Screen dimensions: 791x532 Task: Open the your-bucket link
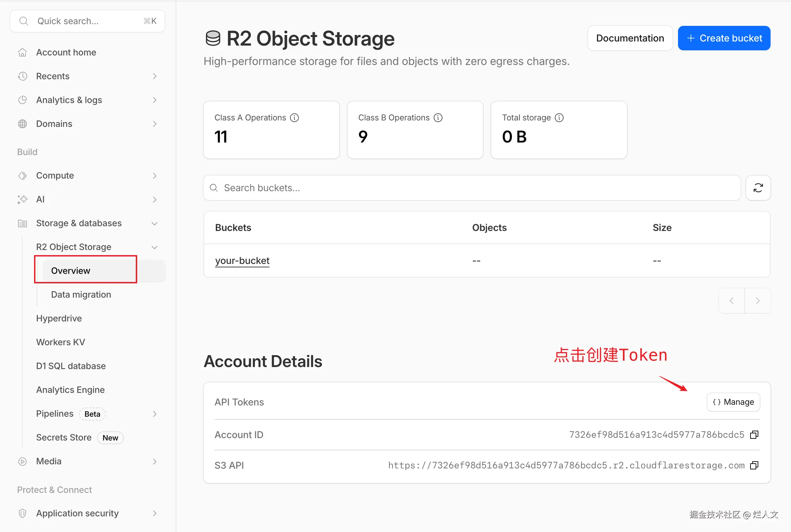pyautogui.click(x=242, y=261)
